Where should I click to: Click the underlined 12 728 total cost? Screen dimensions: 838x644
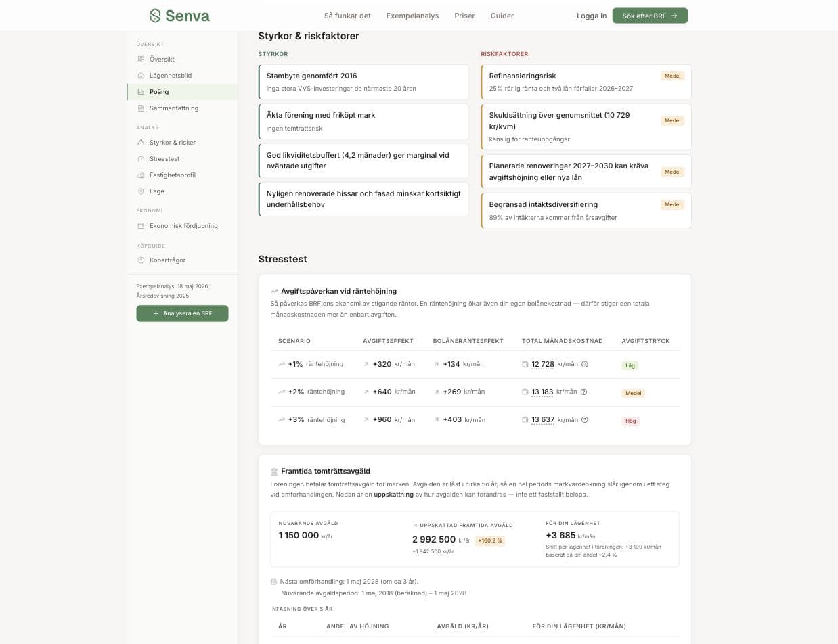[x=543, y=364]
